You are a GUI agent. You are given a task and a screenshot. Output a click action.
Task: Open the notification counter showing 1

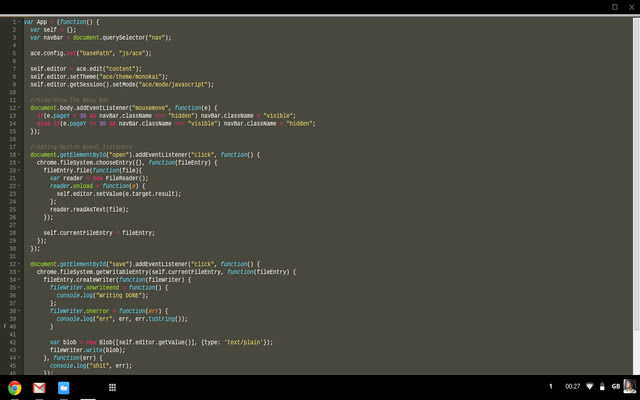click(551, 386)
